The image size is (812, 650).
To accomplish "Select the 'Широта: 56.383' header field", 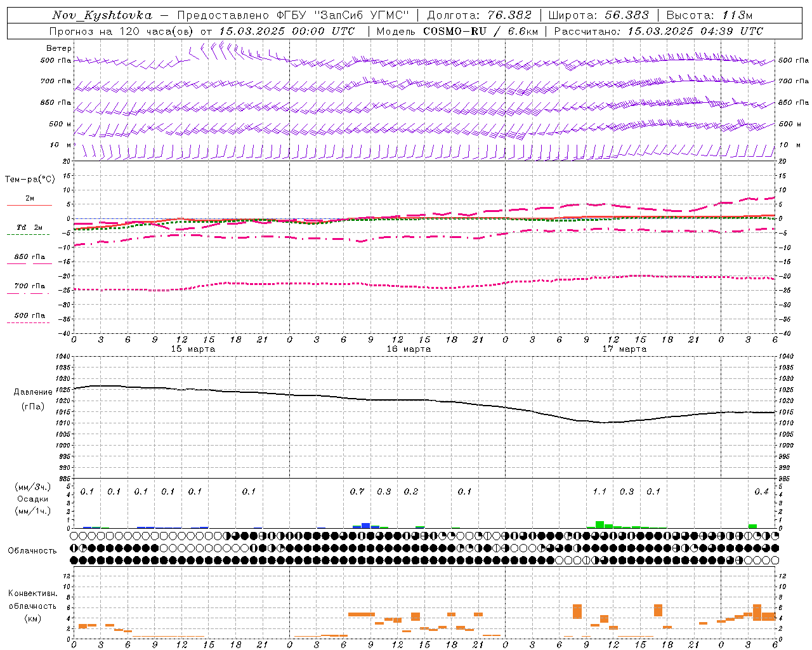I will pyautogui.click(x=598, y=15).
